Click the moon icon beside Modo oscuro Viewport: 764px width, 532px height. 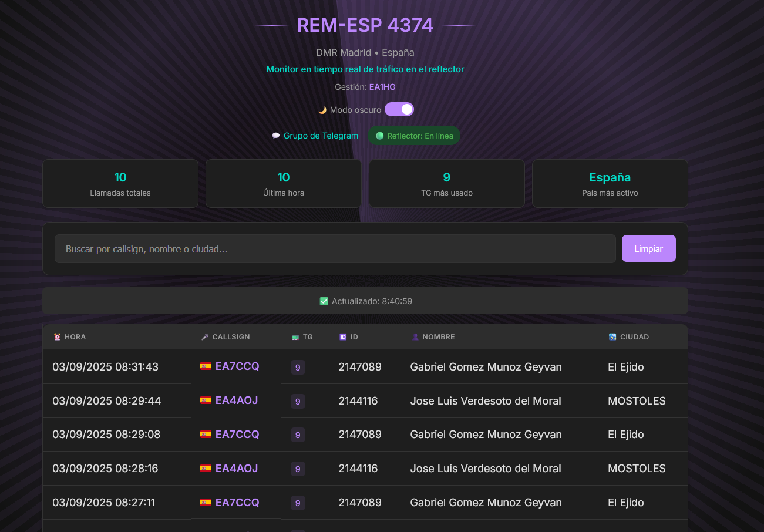(x=322, y=110)
